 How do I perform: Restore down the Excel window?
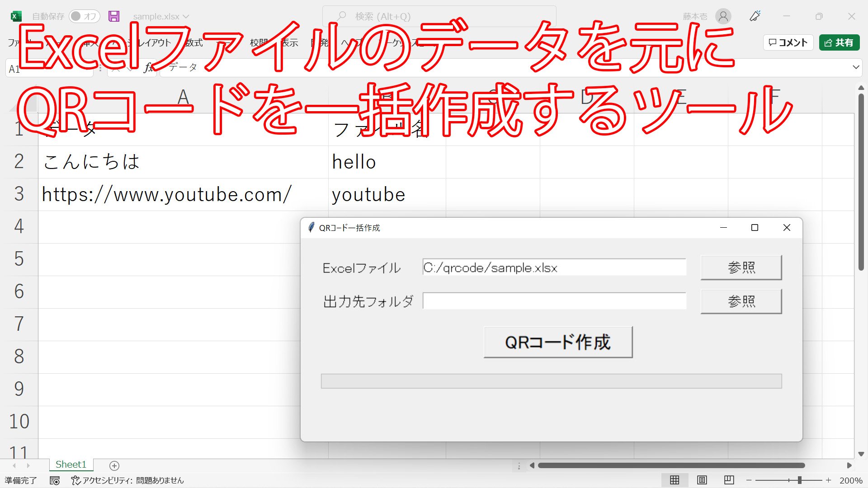(819, 16)
